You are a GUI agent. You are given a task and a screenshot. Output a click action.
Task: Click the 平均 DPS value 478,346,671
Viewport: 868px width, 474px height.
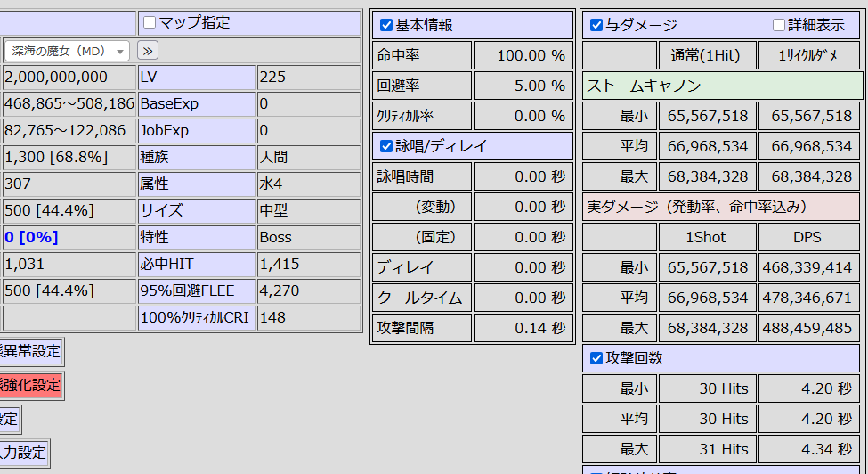tap(808, 298)
